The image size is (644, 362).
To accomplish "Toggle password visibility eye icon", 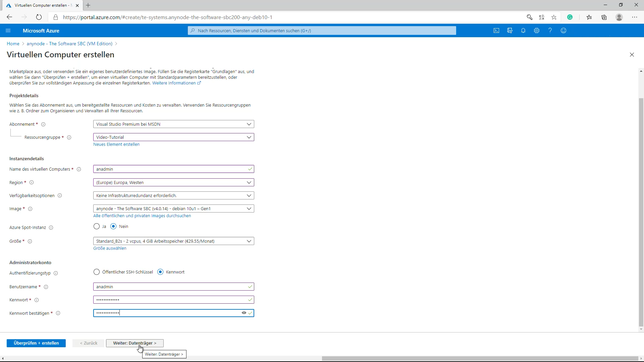I will (x=244, y=313).
